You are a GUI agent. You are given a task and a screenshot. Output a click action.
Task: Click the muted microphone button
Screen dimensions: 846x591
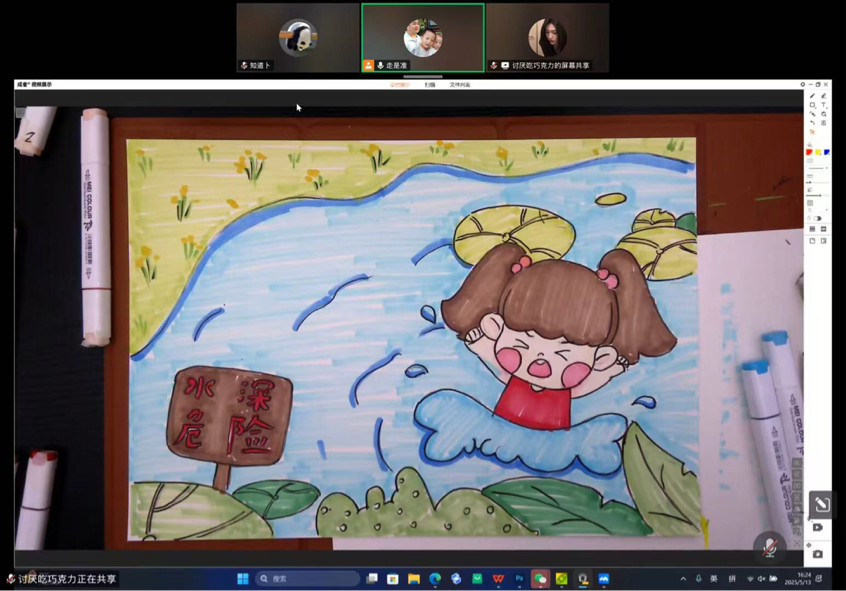point(769,546)
